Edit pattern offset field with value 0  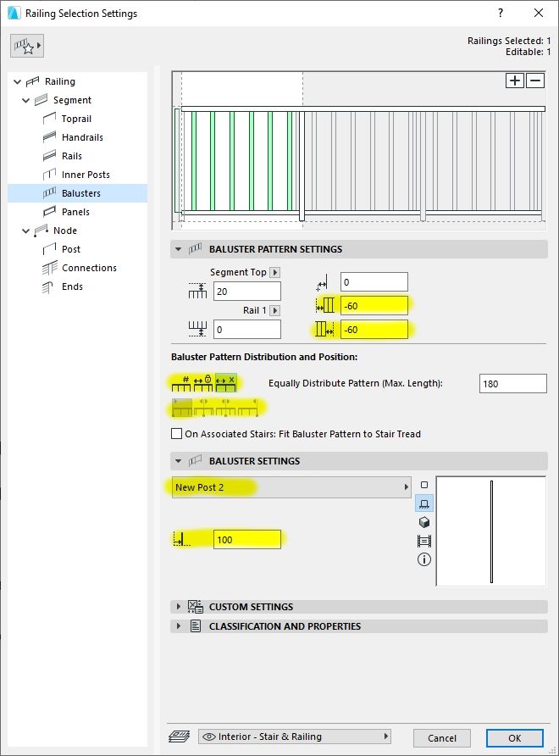(x=374, y=282)
